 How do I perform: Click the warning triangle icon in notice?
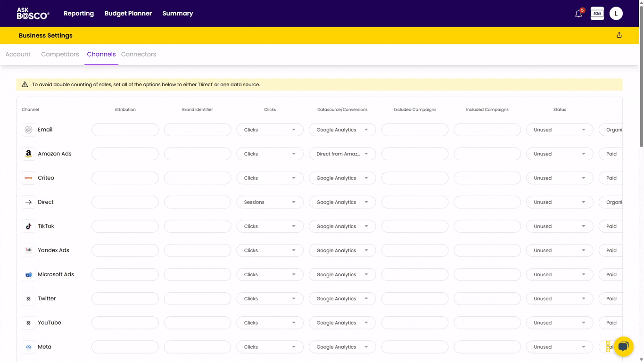coord(25,84)
